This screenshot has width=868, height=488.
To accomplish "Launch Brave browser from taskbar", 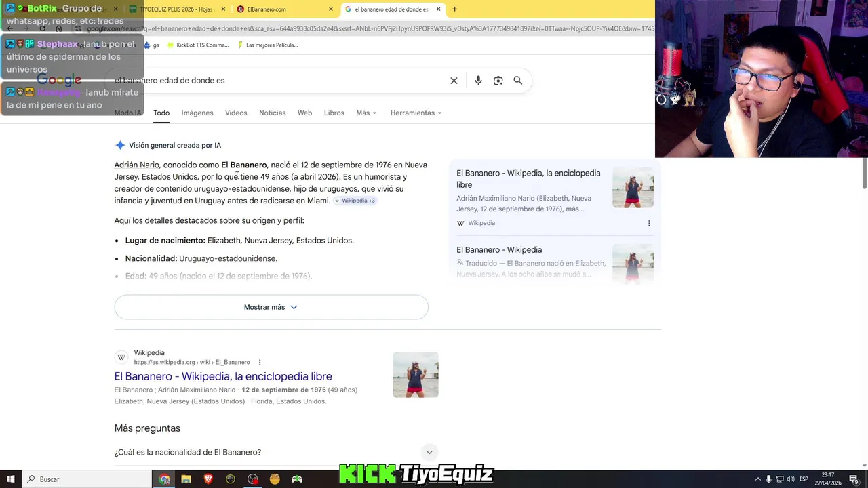I will point(208,479).
